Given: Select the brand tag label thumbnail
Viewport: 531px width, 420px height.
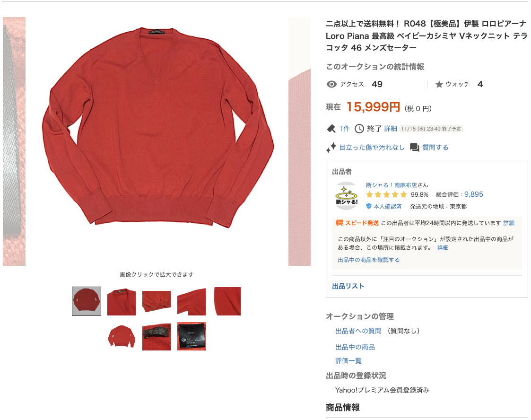Looking at the screenshot, I should click(x=192, y=336).
